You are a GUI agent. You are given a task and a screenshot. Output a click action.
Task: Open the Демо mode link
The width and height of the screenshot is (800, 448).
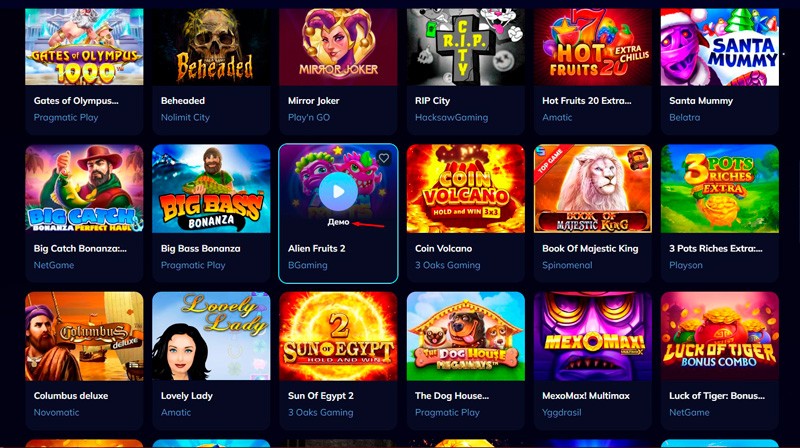coord(338,222)
